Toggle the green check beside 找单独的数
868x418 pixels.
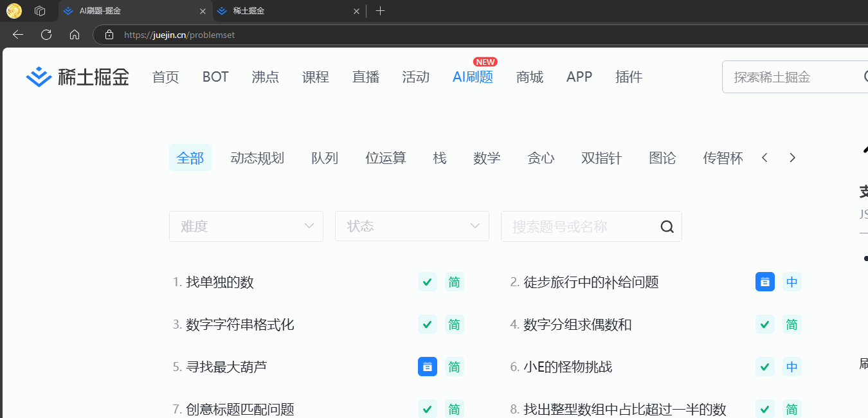point(427,282)
